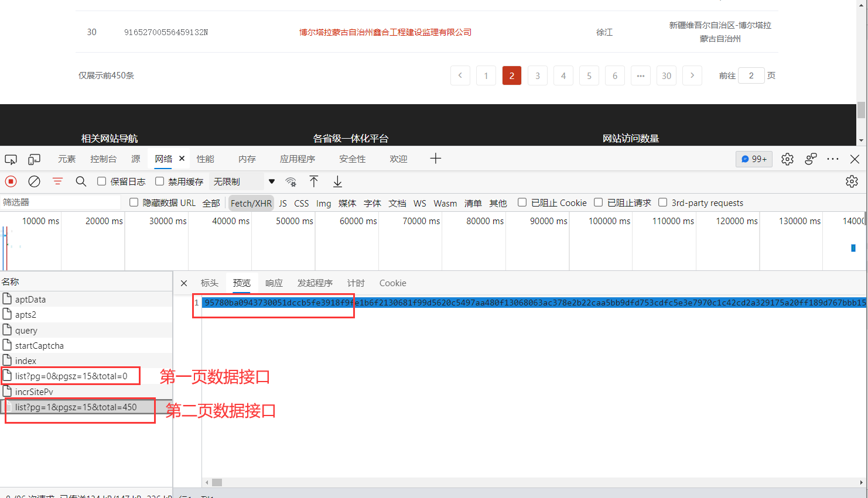
Task: Switch to Sources tab
Action: 136,159
